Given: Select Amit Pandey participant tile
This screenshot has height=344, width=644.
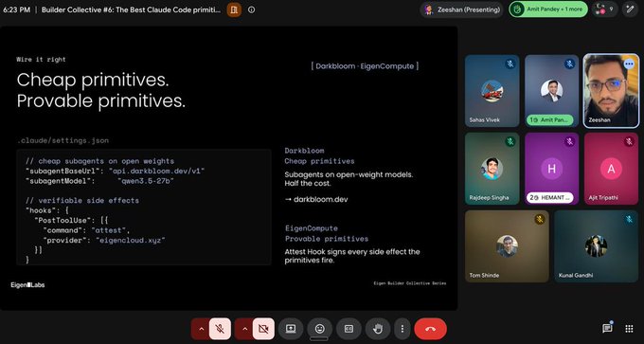Looking at the screenshot, I should [x=551, y=91].
